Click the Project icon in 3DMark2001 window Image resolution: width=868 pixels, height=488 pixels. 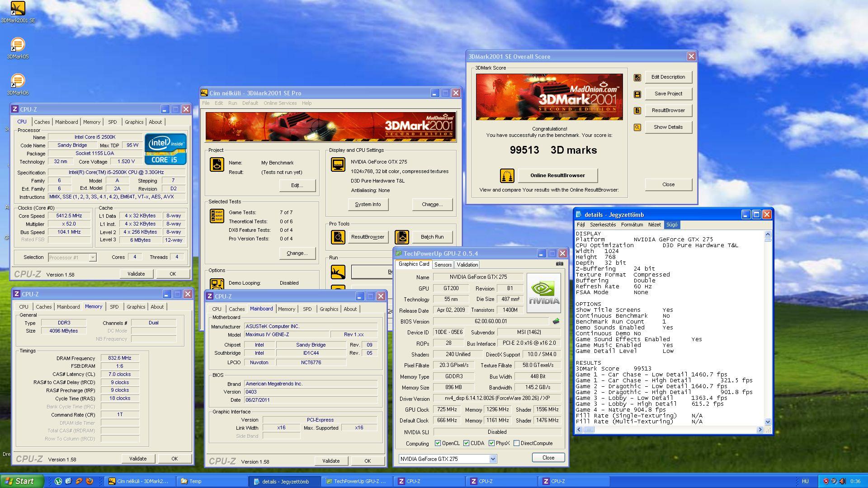pyautogui.click(x=217, y=164)
